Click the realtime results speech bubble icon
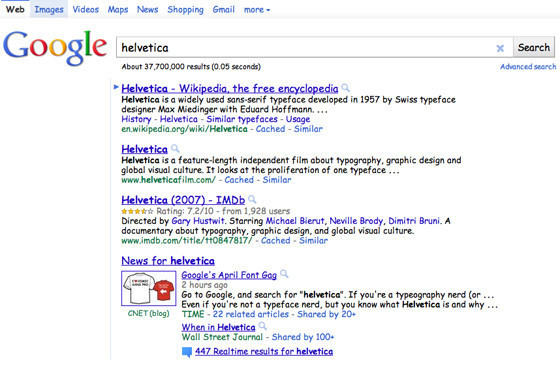 coord(187,352)
